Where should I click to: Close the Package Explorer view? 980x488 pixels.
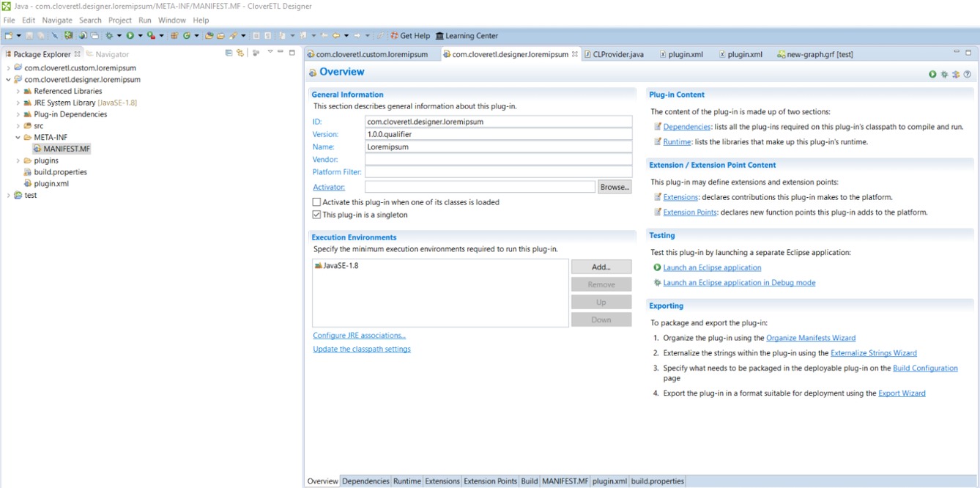[x=78, y=53]
